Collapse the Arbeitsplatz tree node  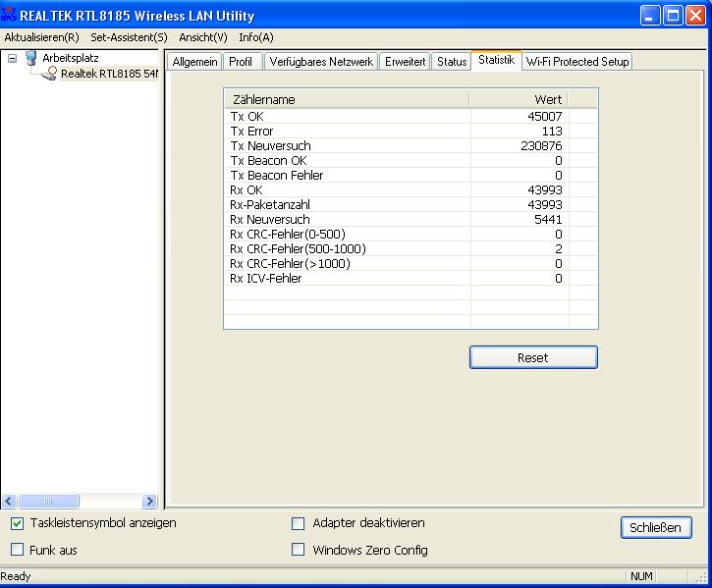coord(12,58)
